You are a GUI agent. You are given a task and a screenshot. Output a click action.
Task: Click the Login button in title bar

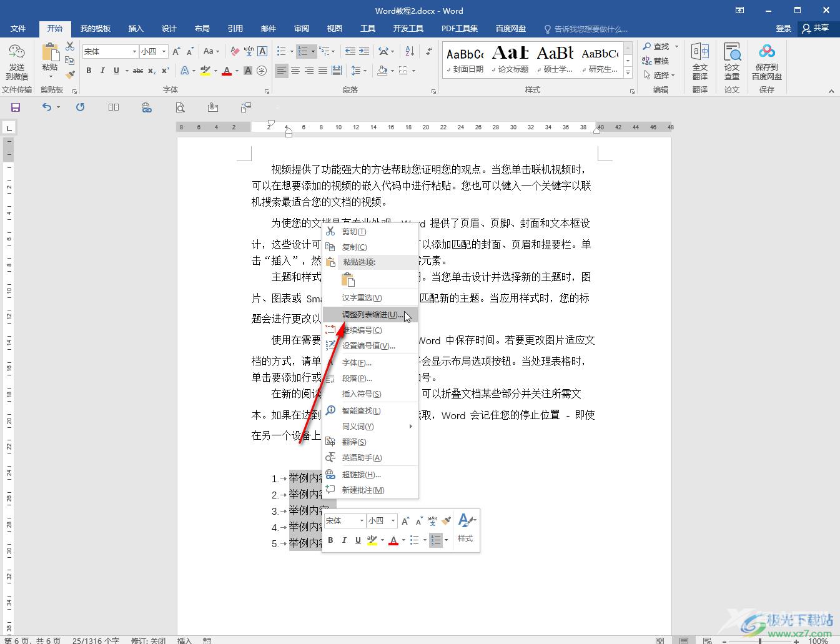(x=783, y=29)
